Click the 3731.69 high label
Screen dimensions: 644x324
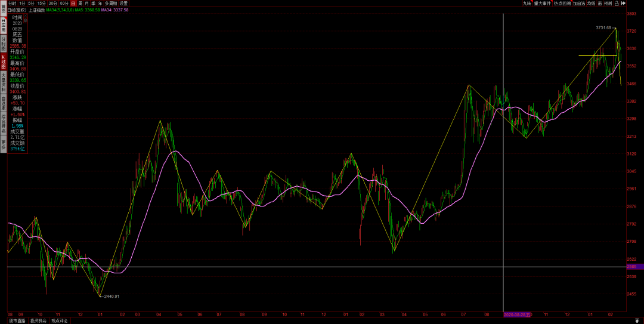tap(604, 27)
